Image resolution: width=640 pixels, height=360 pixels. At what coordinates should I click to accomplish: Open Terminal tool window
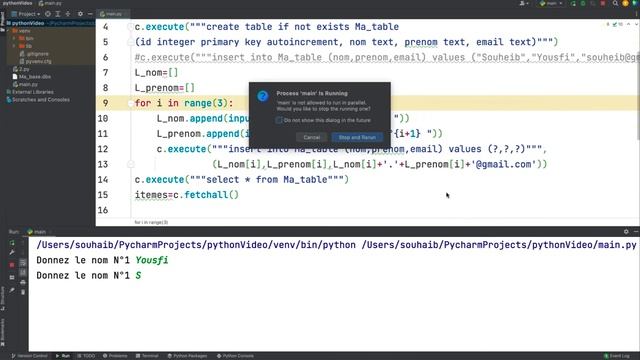[x=147, y=356]
